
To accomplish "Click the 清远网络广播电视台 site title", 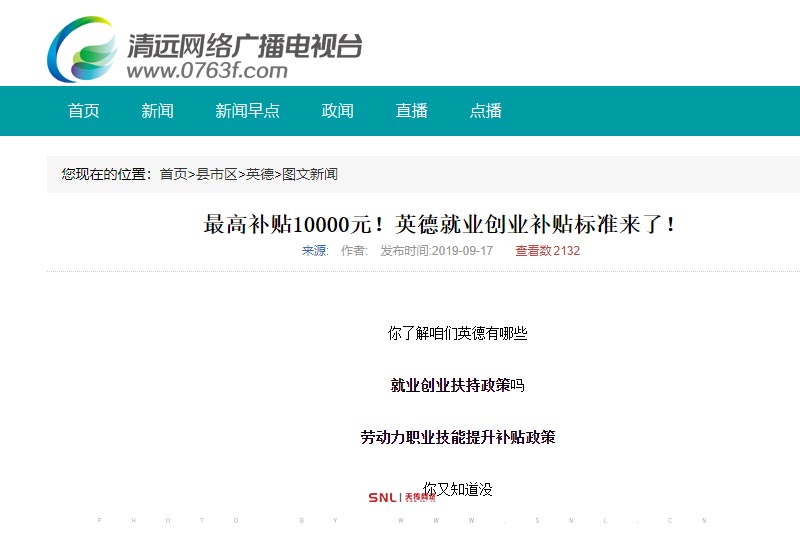I will point(244,44).
